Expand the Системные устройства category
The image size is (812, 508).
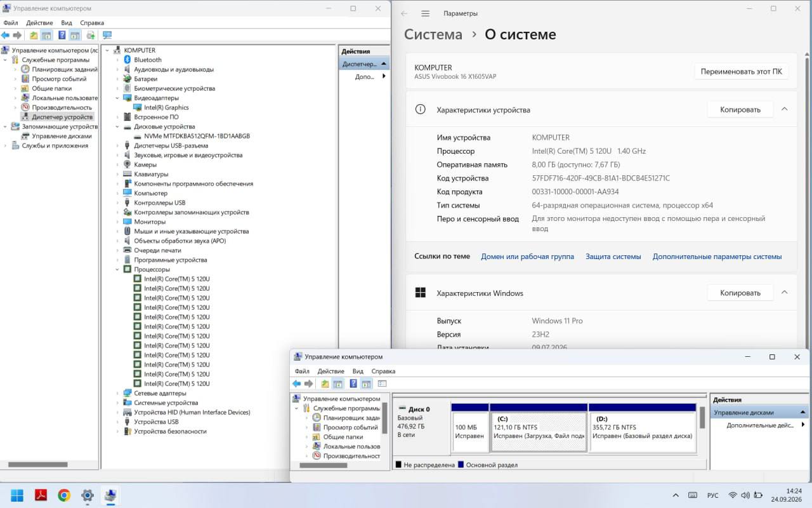(x=117, y=403)
